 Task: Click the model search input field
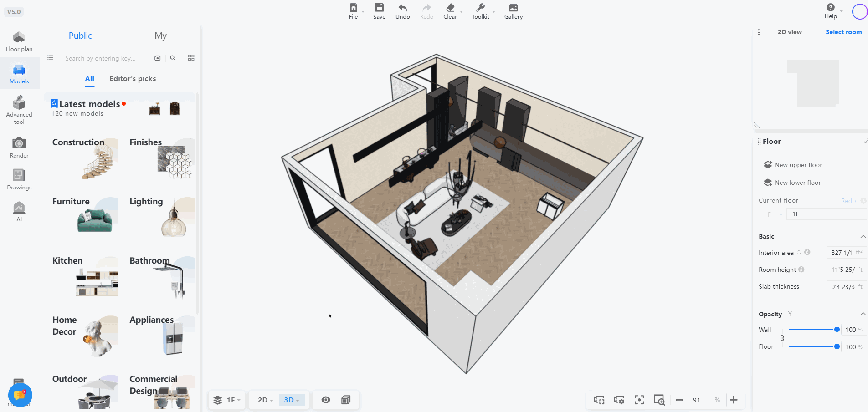(100, 58)
